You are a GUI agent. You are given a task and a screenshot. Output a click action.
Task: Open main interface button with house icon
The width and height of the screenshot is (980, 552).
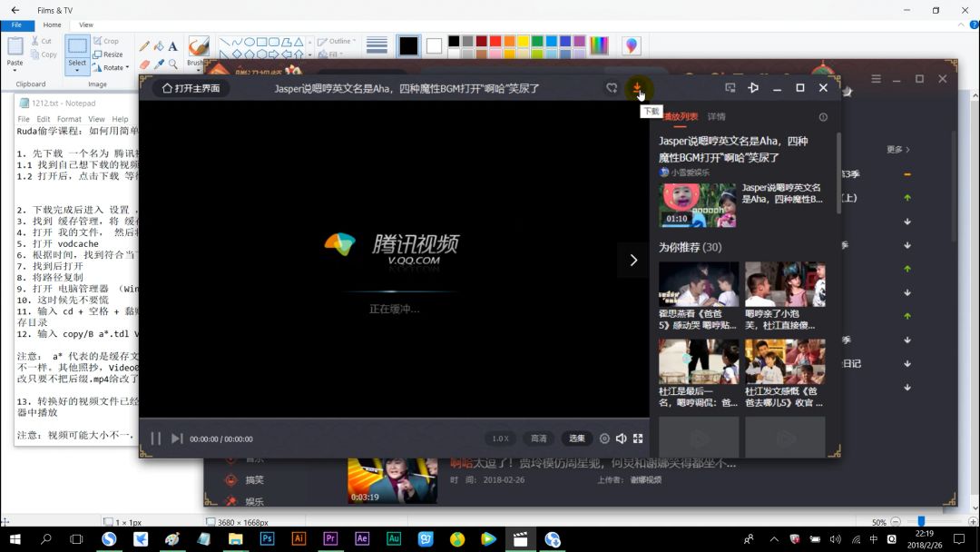191,88
